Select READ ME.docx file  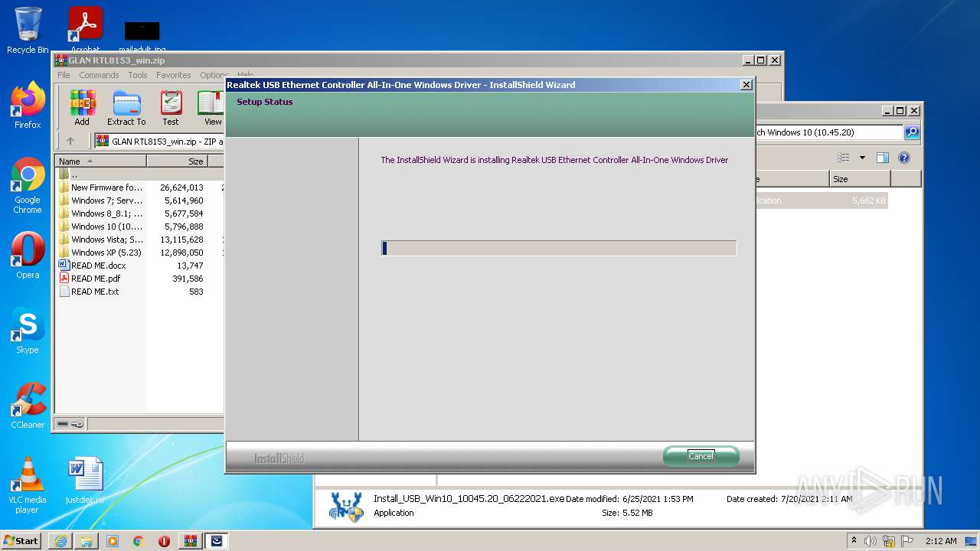pyautogui.click(x=138, y=266)
